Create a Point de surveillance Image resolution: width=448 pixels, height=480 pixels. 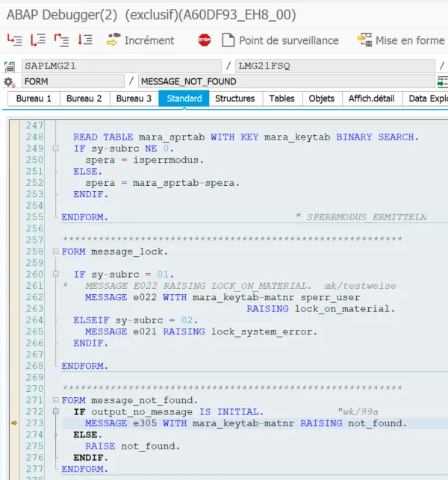tap(280, 40)
